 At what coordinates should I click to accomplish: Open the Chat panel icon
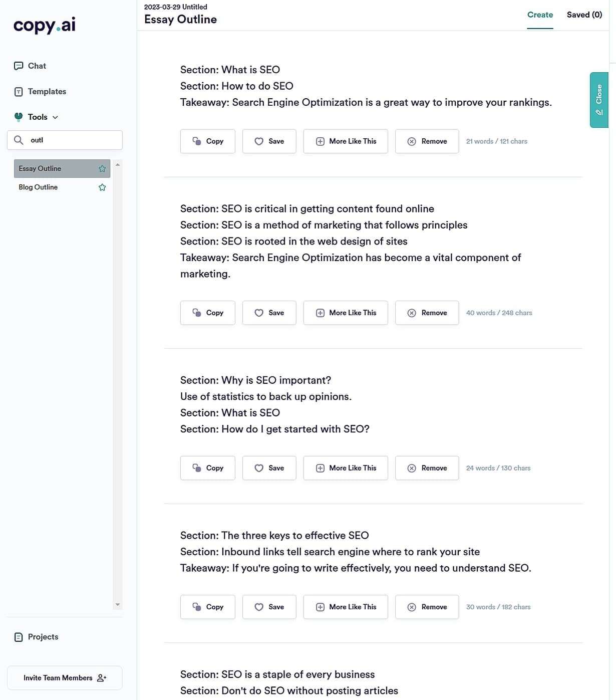[19, 66]
